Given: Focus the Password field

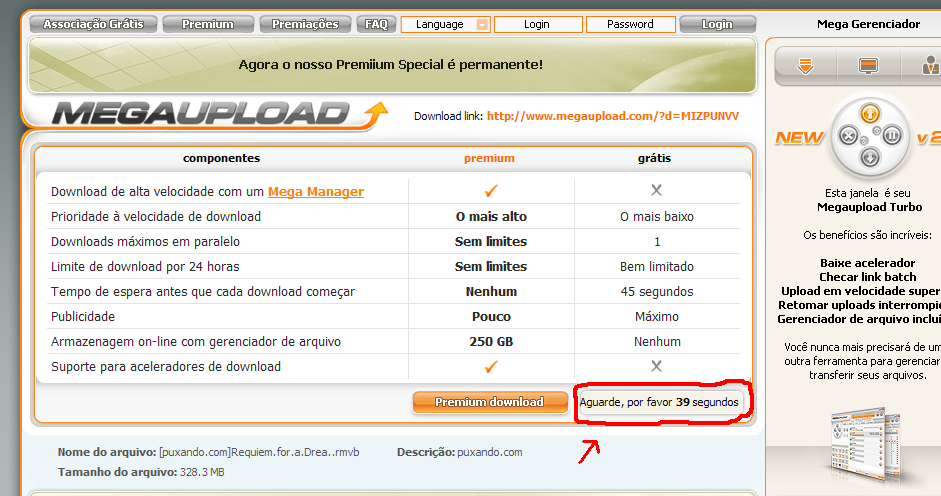Looking at the screenshot, I should pyautogui.click(x=630, y=24).
